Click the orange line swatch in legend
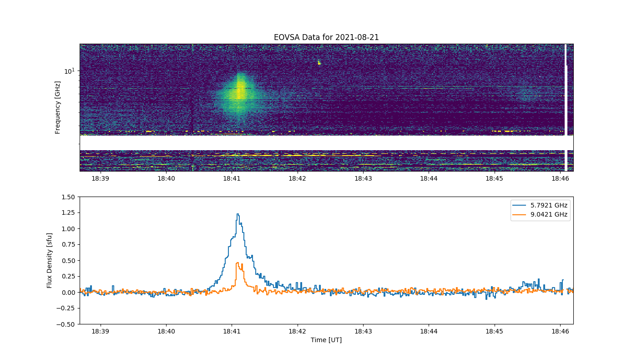Screen dimensions: 637x364 [520, 215]
